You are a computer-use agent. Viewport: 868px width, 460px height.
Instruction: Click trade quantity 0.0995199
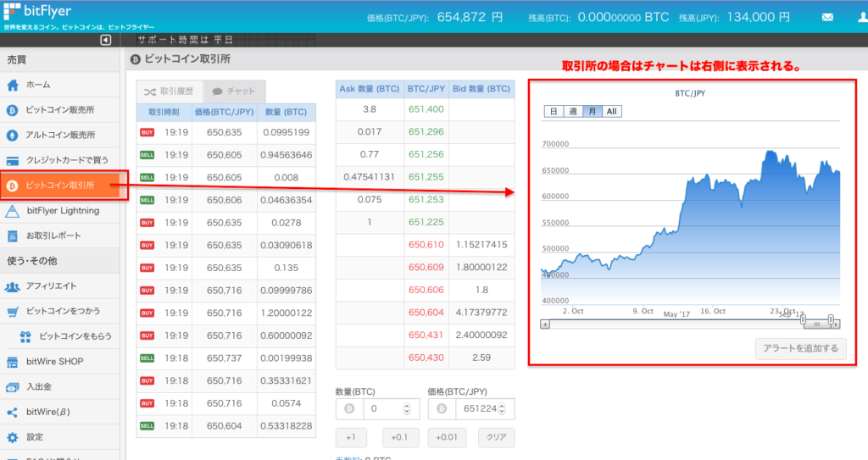pyautogui.click(x=287, y=133)
